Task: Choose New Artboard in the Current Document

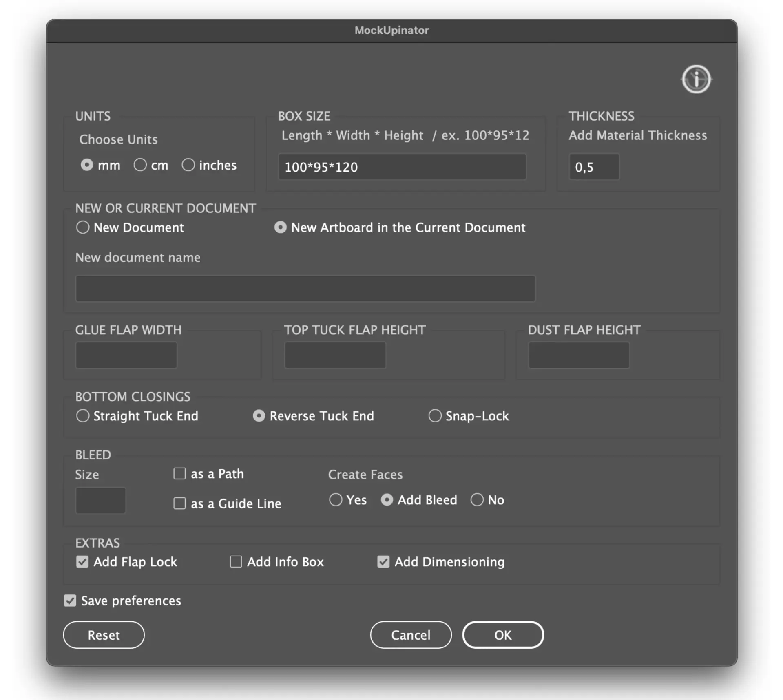Action: click(x=280, y=227)
